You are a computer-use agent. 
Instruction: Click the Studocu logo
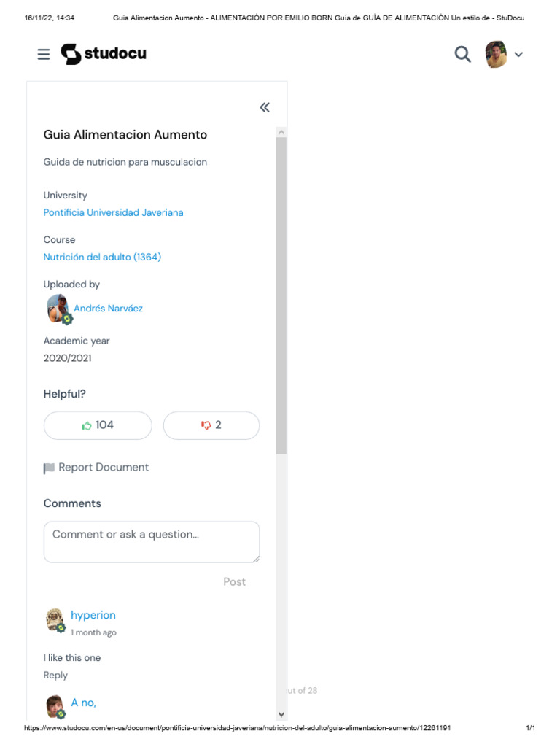[104, 54]
